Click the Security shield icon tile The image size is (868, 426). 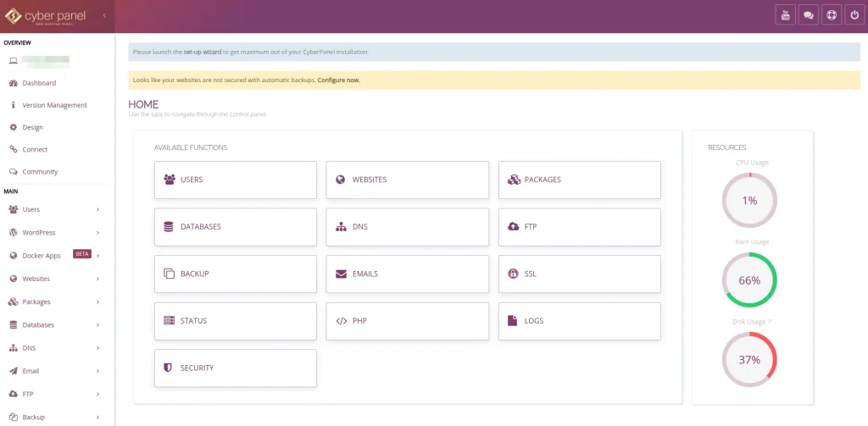tap(169, 368)
